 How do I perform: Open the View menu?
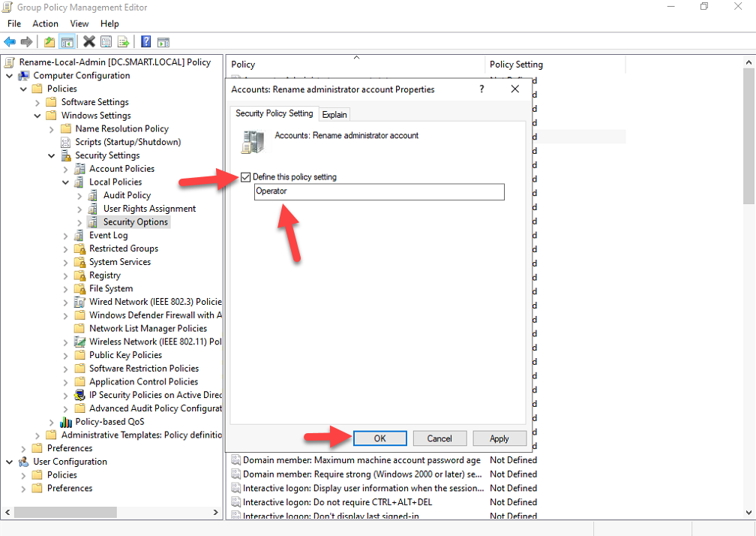79,23
